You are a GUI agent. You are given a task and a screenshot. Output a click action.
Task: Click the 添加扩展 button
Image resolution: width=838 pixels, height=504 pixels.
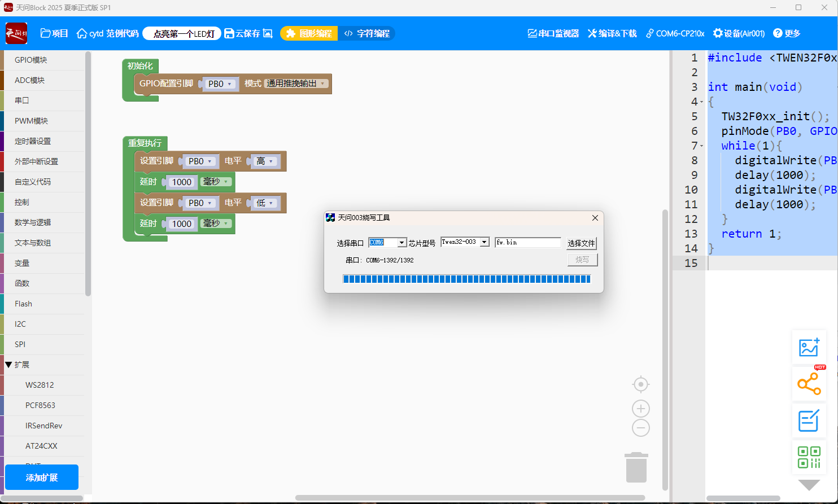[42, 477]
